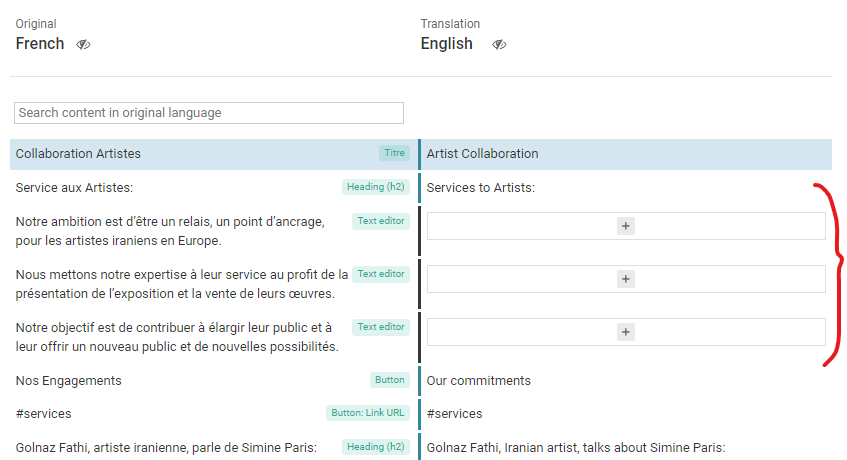
Task: Click plus icon for 'Notre objectif' translation row
Action: tap(626, 332)
